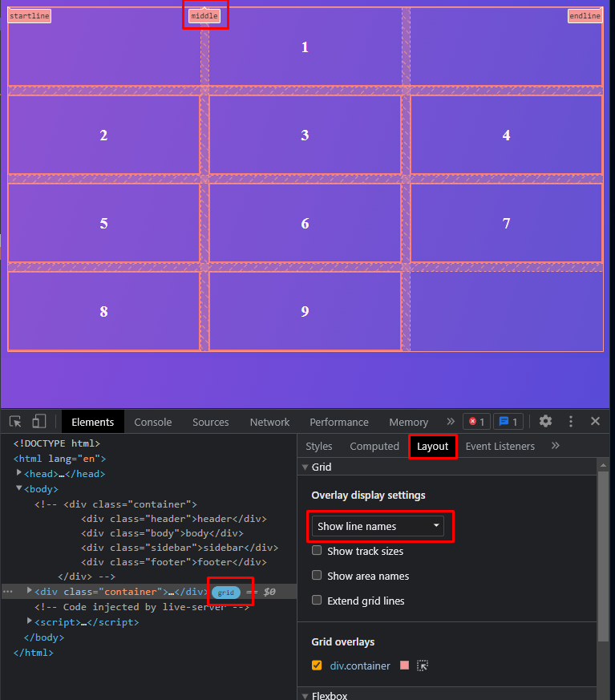Open the DevTools three-dot menu

tap(570, 421)
